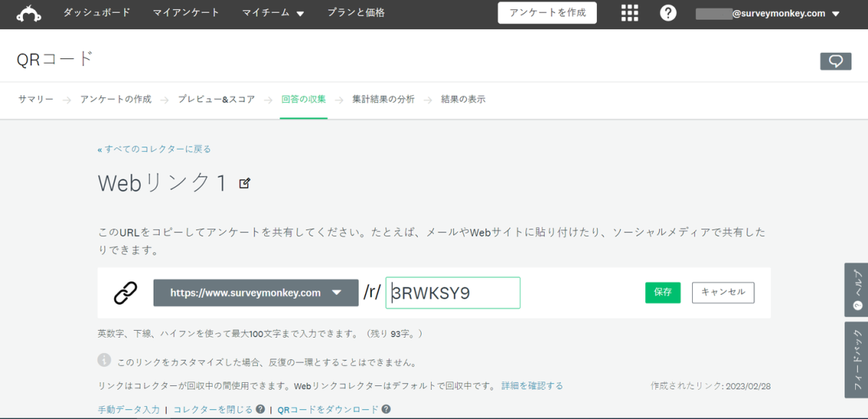The height and width of the screenshot is (419, 868).
Task: Click into the custom URL text field
Action: 453,293
